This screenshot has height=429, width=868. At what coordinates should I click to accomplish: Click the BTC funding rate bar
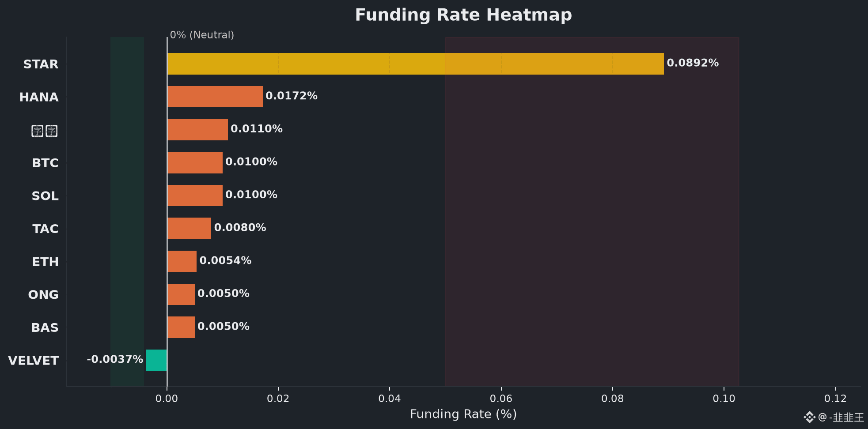(195, 162)
